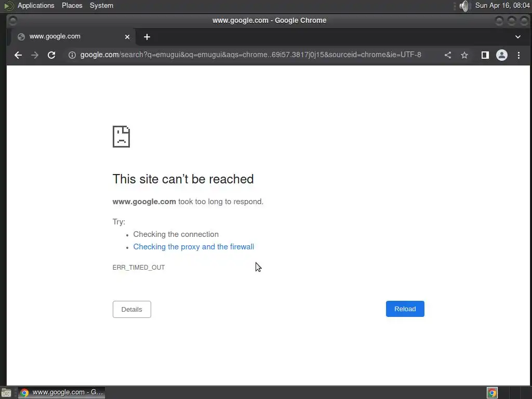Open the System menu
The height and width of the screenshot is (399, 532).
[x=101, y=5]
